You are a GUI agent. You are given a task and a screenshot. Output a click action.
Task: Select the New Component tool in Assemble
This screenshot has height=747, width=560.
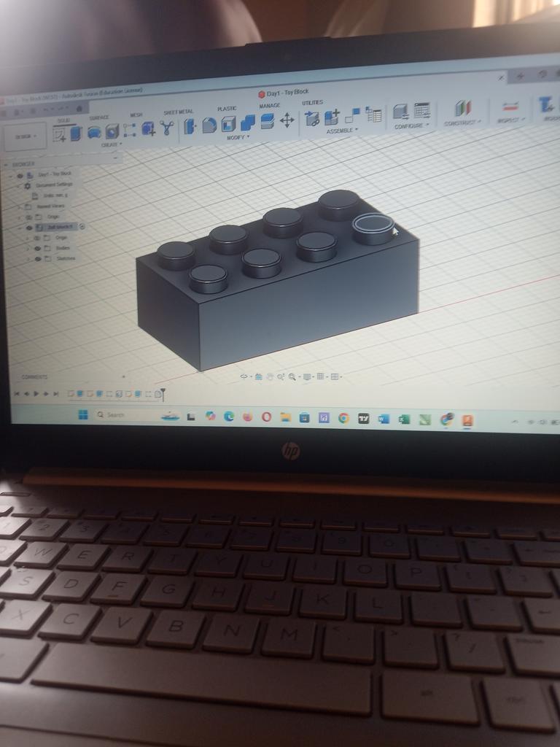pos(312,118)
